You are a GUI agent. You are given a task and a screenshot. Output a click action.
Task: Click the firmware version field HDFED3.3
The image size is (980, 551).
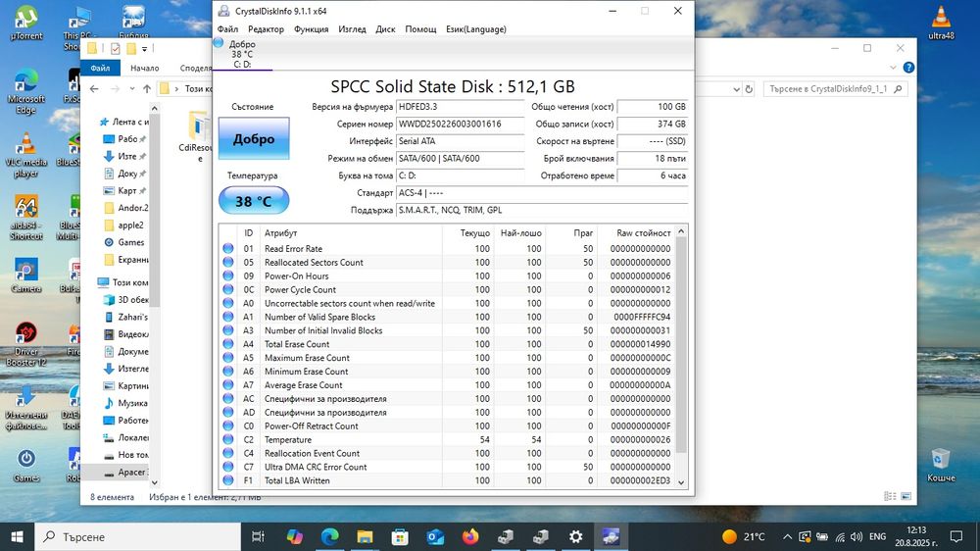click(x=461, y=107)
